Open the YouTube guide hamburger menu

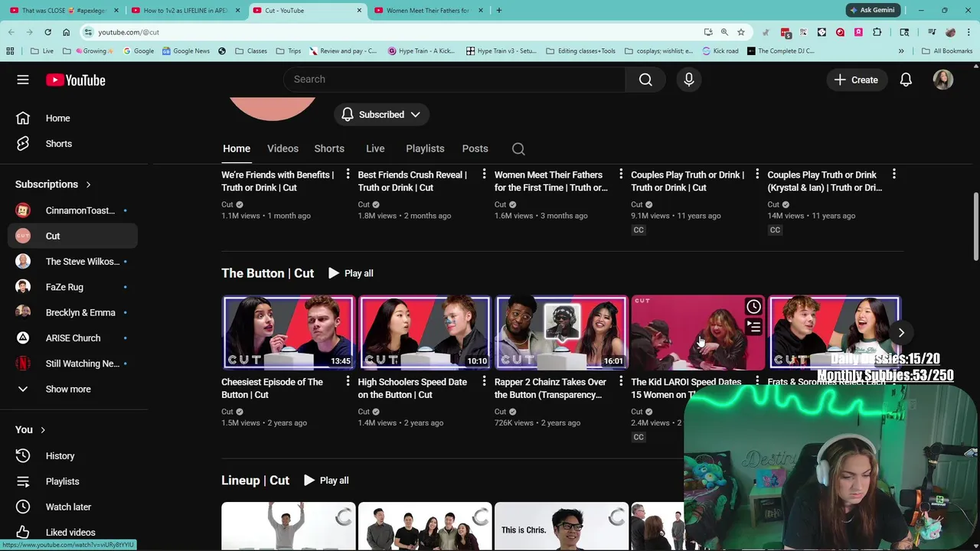(23, 80)
